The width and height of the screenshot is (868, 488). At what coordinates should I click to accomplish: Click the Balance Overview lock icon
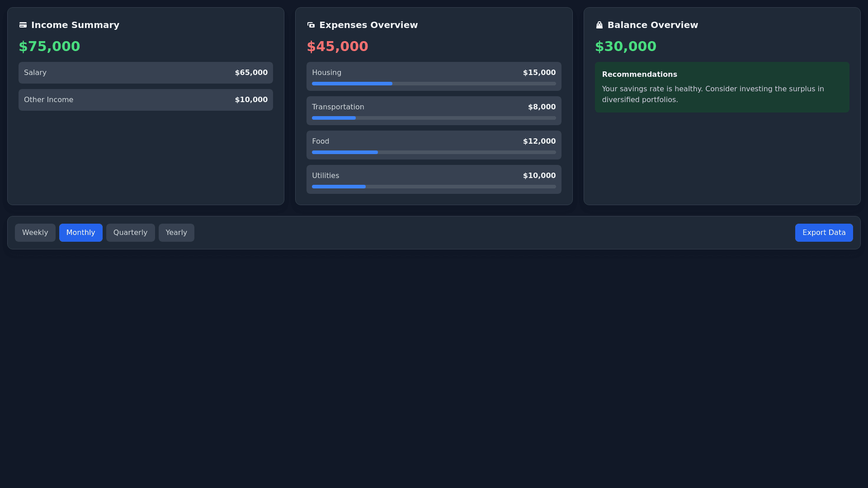(x=599, y=25)
